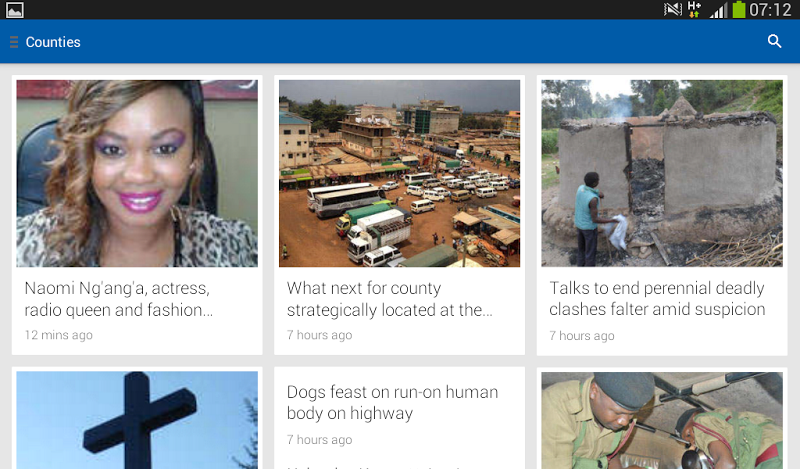Tap the uniformed officers photo

pyautogui.click(x=662, y=420)
